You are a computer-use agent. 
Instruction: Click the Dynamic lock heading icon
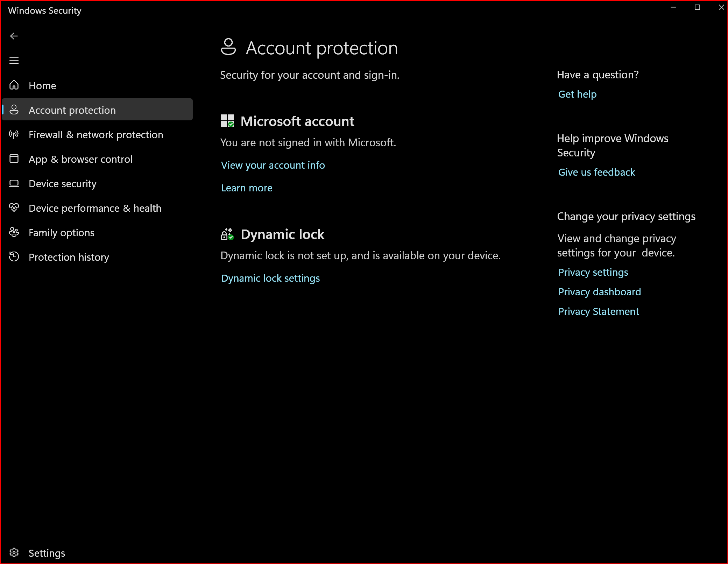[227, 234]
